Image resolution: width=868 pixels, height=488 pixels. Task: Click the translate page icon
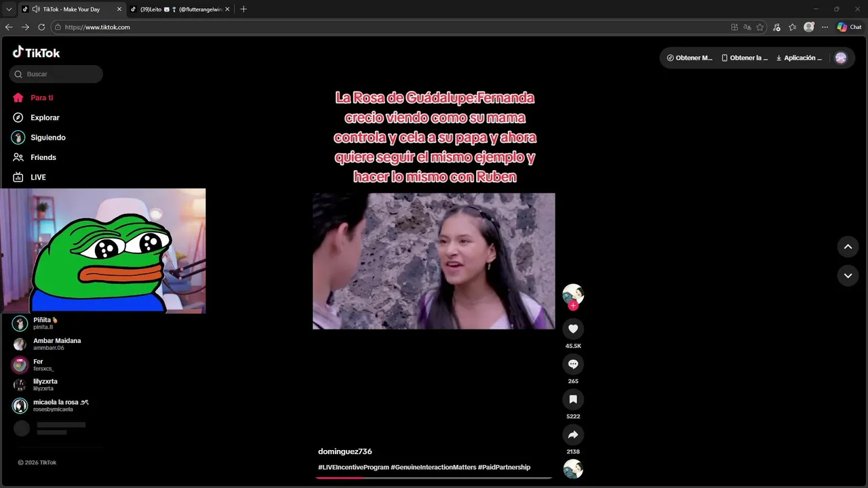point(747,27)
